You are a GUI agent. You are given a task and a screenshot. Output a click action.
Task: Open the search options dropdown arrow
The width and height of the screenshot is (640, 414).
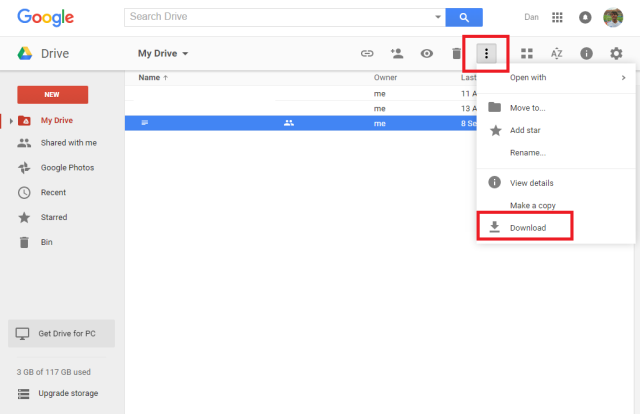pos(438,17)
